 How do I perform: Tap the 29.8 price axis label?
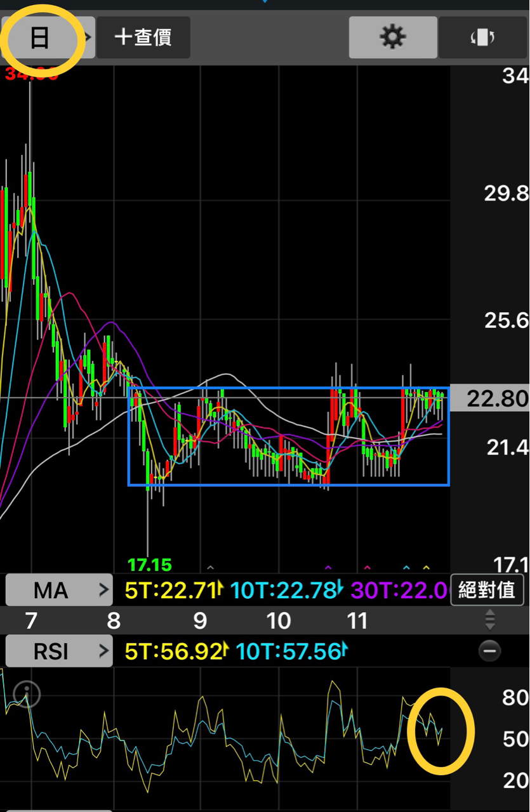coord(507,193)
